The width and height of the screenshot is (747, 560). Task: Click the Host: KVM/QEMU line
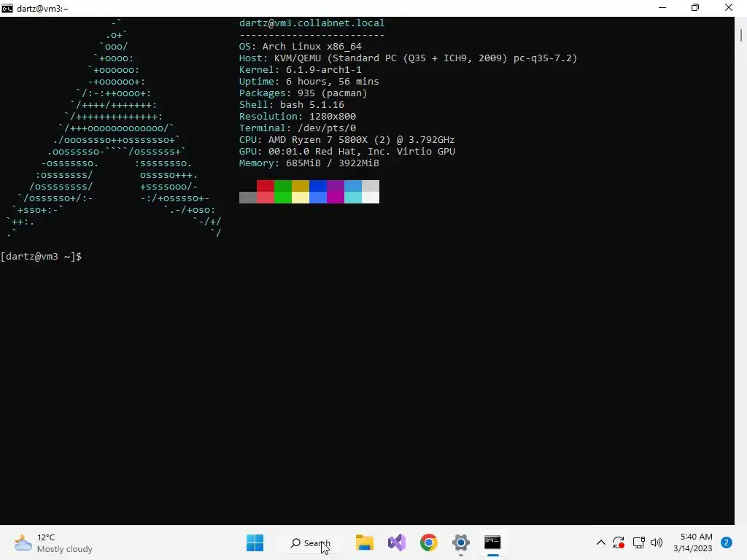(x=408, y=58)
